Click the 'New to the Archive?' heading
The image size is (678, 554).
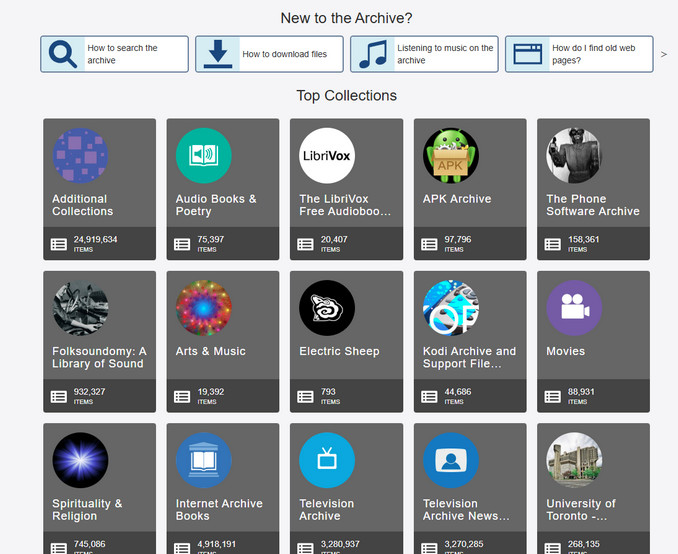(346, 18)
